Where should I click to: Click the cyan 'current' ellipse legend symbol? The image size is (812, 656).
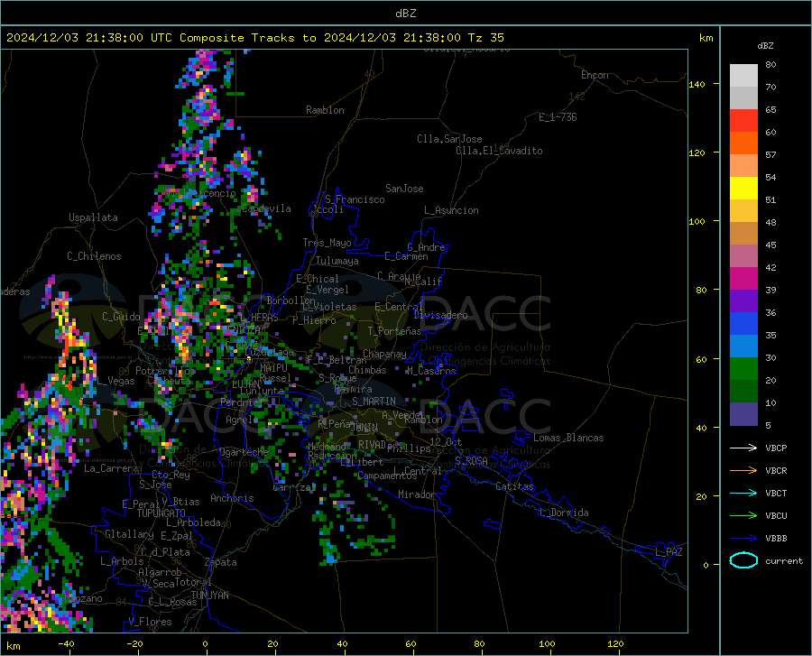pyautogui.click(x=743, y=560)
